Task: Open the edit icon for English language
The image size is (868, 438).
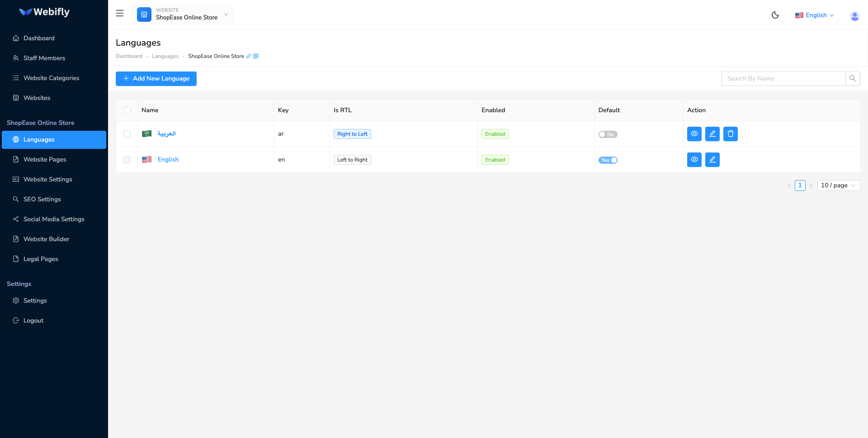Action: [712, 160]
